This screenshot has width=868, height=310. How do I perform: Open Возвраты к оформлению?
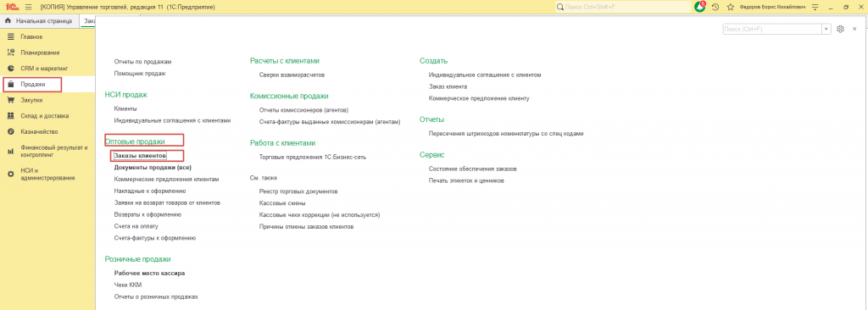pyautogui.click(x=147, y=214)
